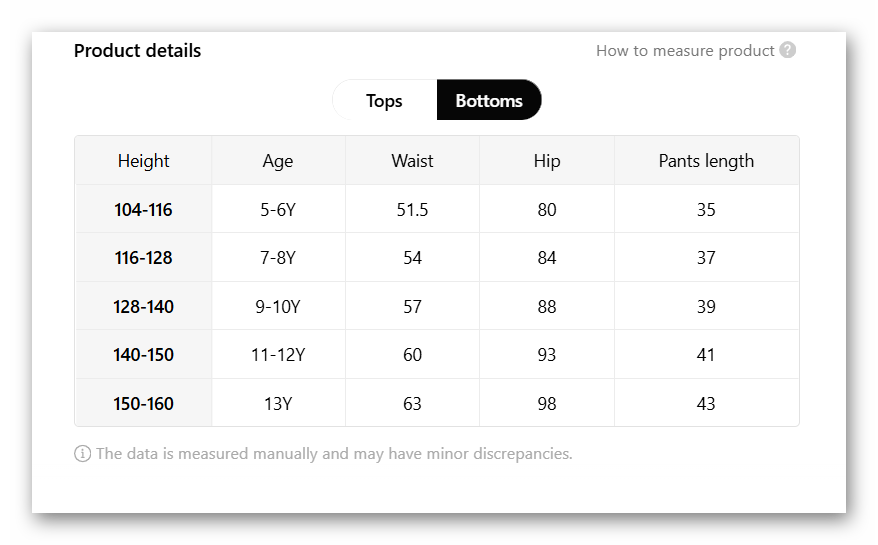Select the 128-140 height row
The image size is (878, 545).
pyautogui.click(x=143, y=307)
